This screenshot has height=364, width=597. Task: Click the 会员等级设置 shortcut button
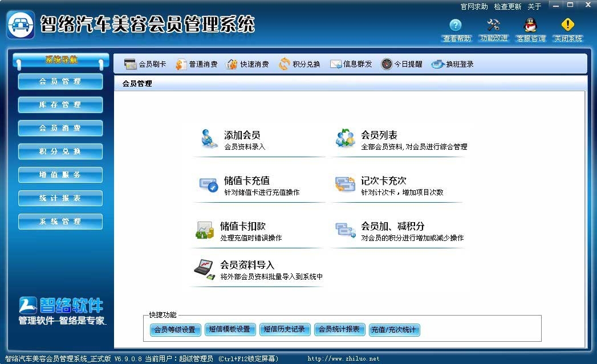point(174,330)
